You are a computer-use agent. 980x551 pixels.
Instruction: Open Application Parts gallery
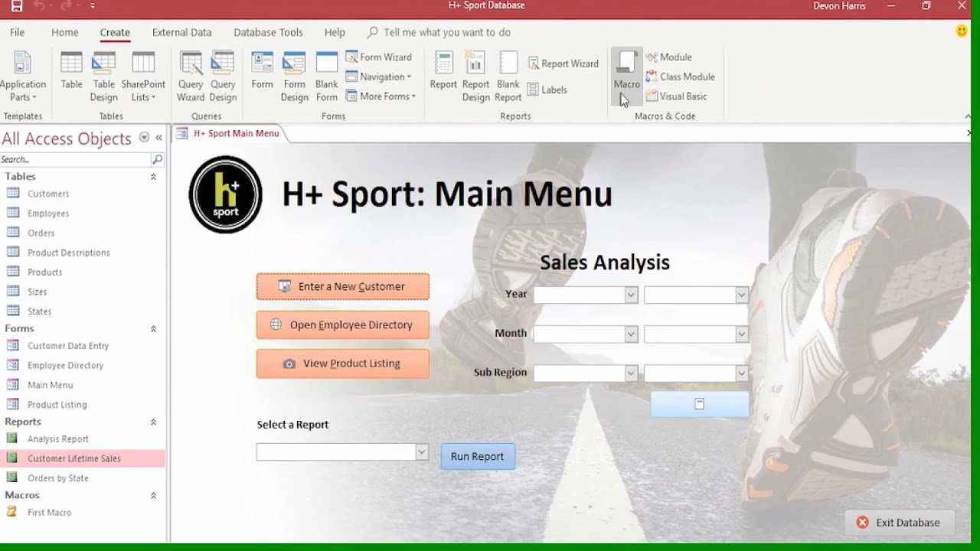pyautogui.click(x=23, y=77)
